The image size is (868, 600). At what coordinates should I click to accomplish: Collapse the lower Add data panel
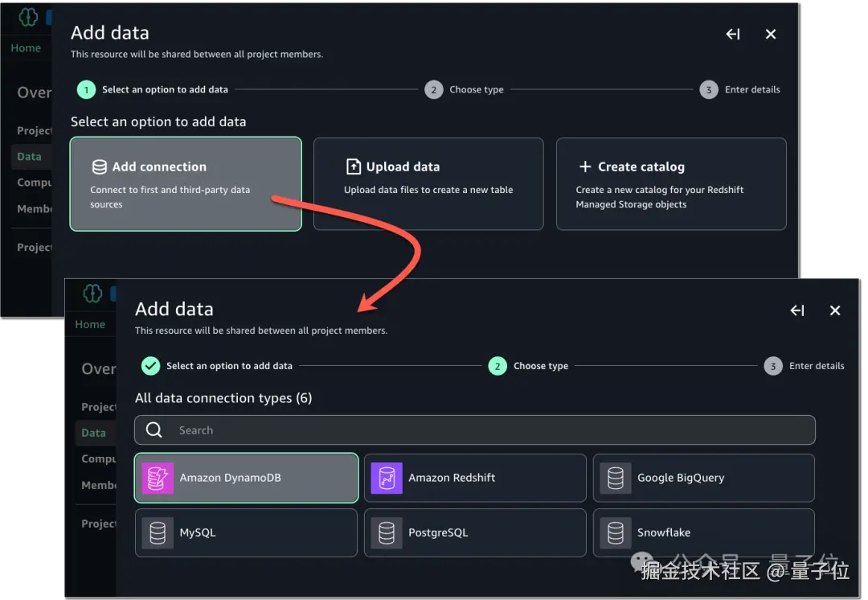[797, 310]
